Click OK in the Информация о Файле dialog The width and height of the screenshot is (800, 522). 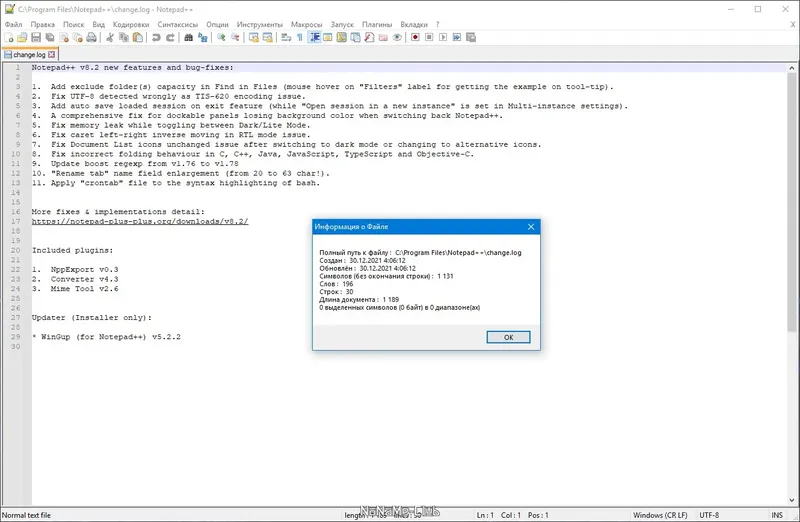(x=508, y=337)
